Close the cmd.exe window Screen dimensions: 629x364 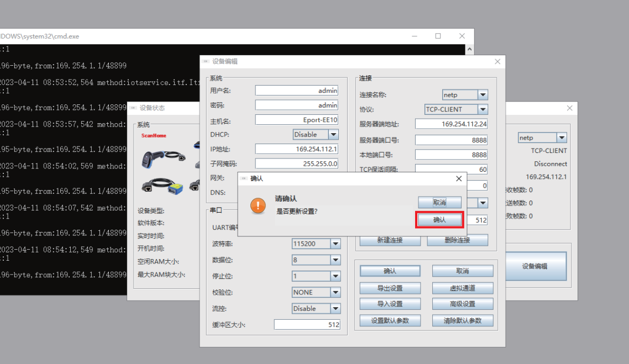462,36
